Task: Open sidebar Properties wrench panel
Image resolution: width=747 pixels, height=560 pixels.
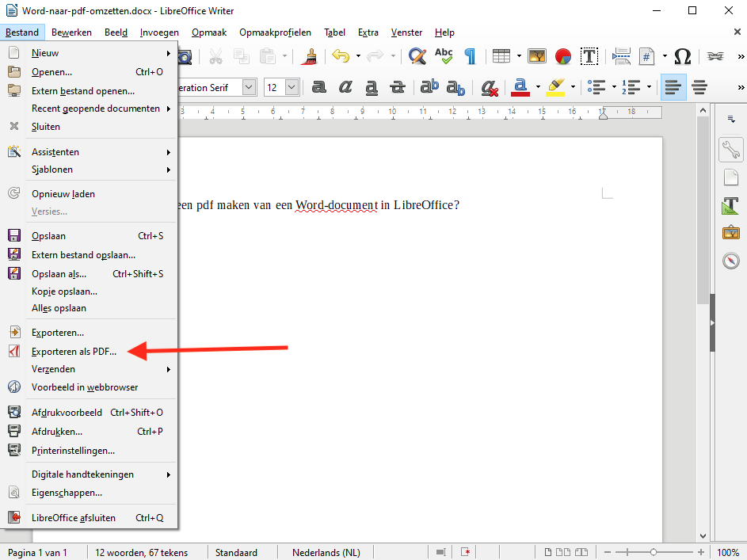Action: coord(730,148)
